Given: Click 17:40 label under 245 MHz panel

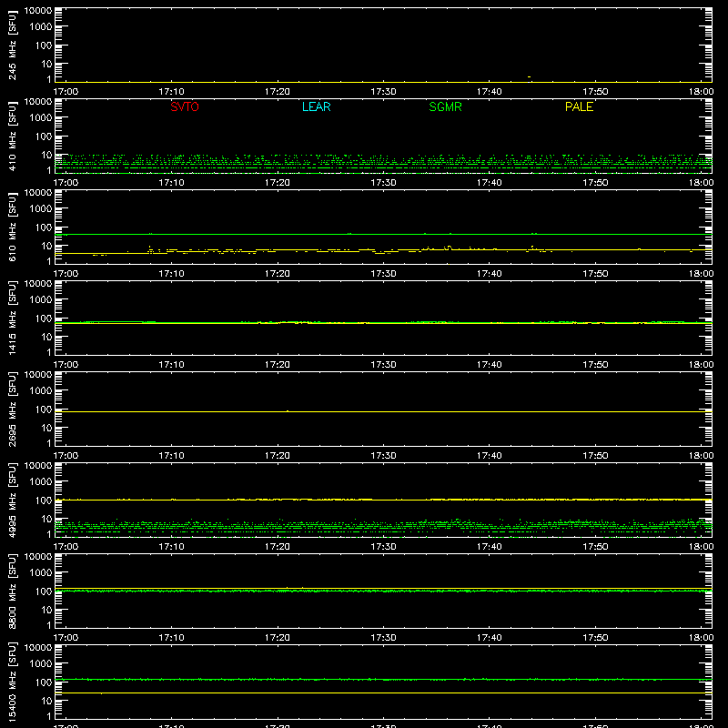Looking at the screenshot, I should coord(489,92).
